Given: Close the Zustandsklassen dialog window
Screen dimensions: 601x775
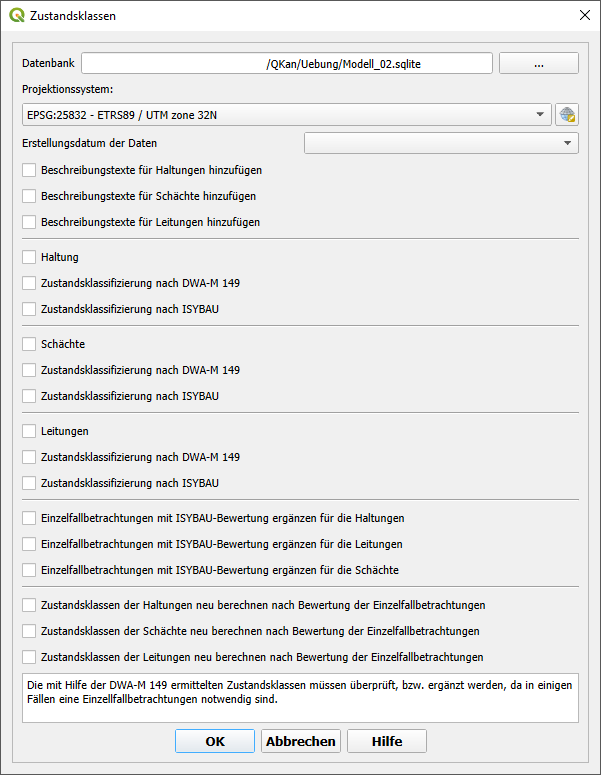Looking at the screenshot, I should click(584, 16).
